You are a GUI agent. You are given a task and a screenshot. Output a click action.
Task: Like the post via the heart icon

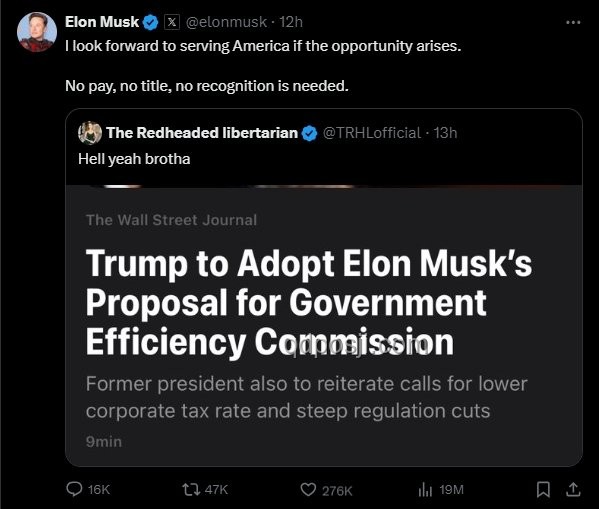click(308, 490)
